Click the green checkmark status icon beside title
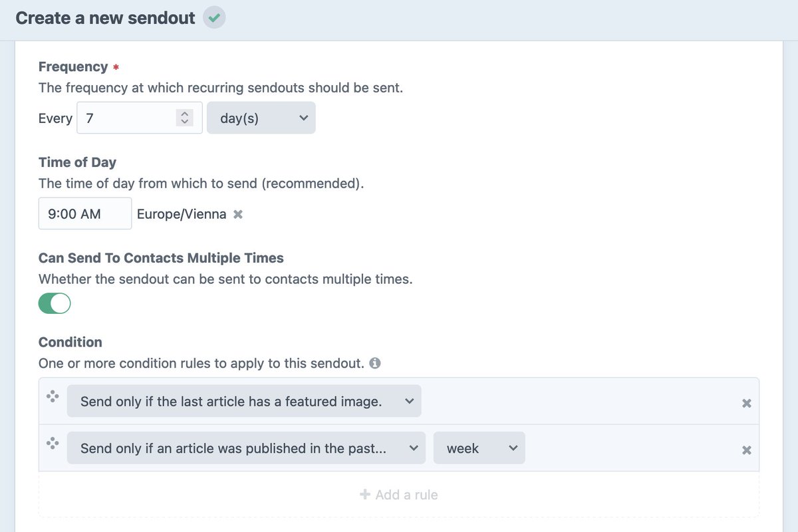This screenshot has width=798, height=532. (x=214, y=18)
